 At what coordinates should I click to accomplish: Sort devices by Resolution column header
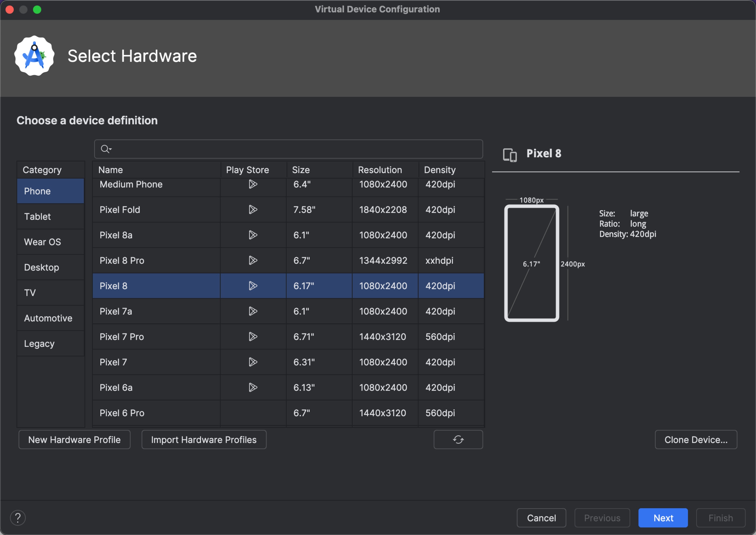coord(380,170)
